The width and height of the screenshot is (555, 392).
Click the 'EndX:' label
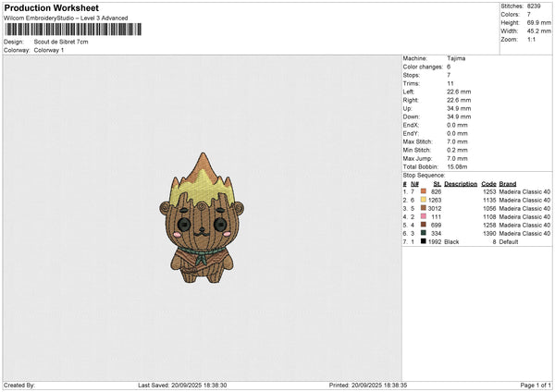pyautogui.click(x=411, y=125)
